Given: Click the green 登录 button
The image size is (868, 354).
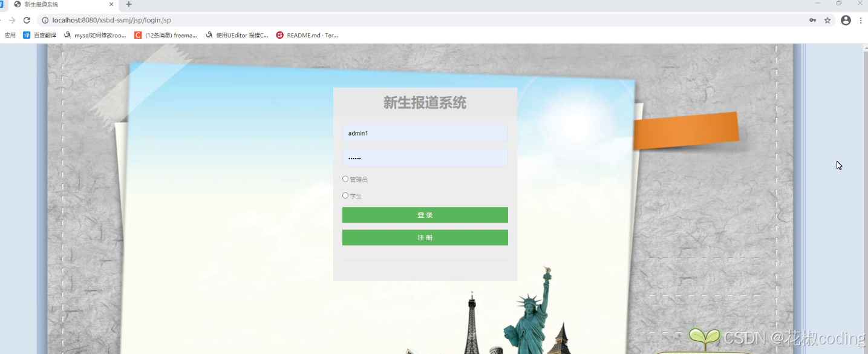Looking at the screenshot, I should (x=425, y=215).
